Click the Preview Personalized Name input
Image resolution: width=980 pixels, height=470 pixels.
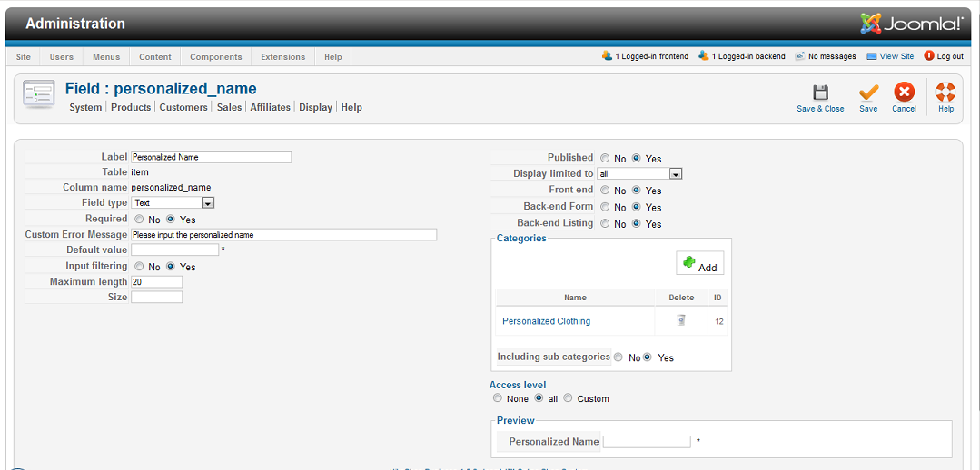coord(647,441)
